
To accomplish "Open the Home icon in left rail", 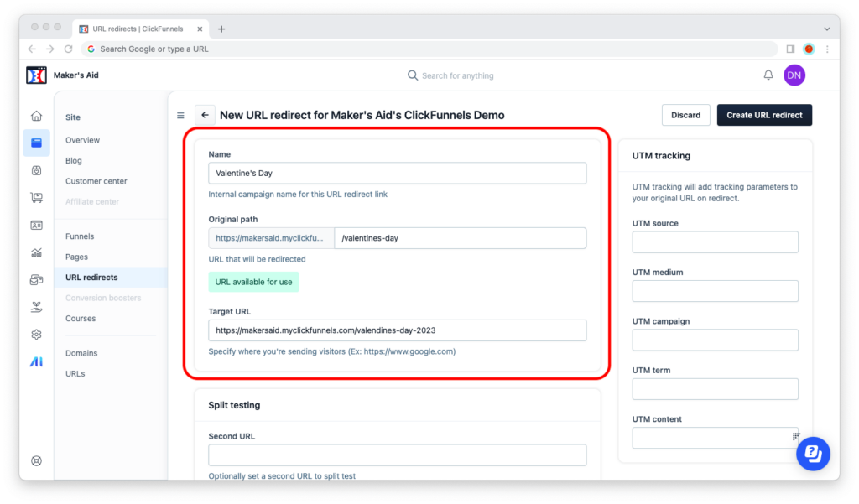I will tap(36, 116).
